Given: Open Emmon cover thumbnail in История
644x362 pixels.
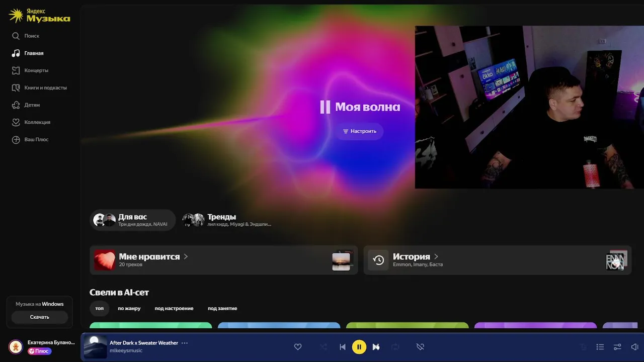Looking at the screenshot, I should point(616,260).
